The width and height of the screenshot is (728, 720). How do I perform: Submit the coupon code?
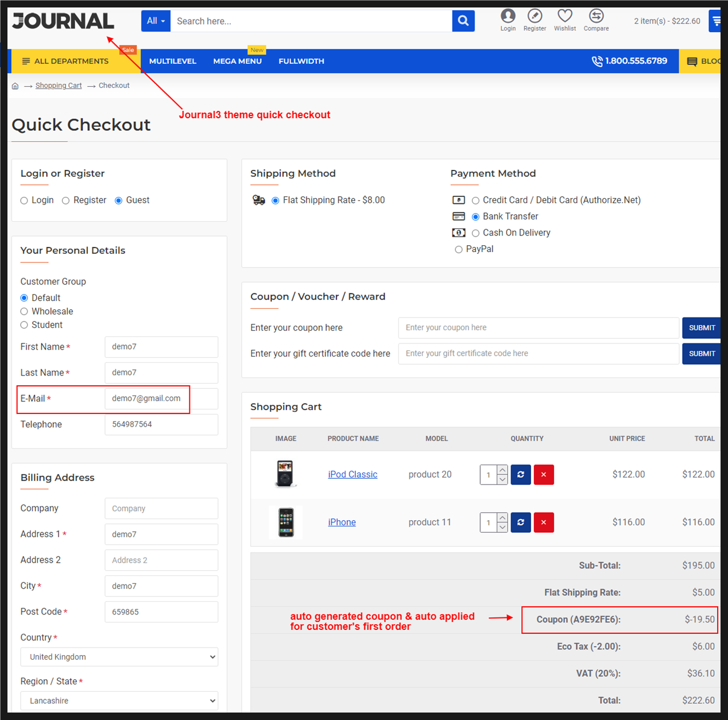pyautogui.click(x=702, y=328)
